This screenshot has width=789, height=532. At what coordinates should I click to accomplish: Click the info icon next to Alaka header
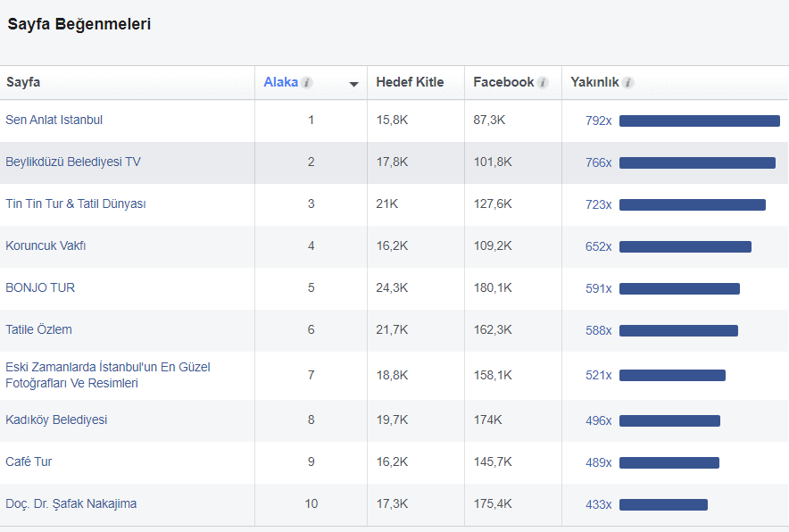point(305,81)
